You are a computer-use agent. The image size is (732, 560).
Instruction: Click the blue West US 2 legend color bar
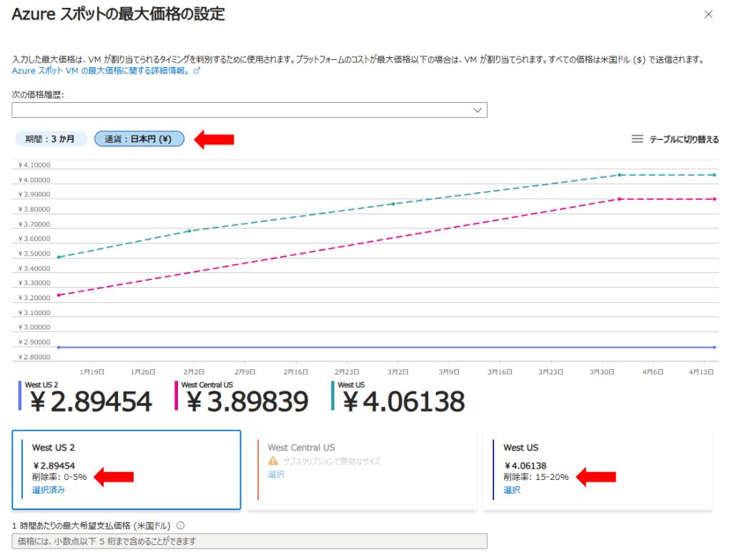coord(19,396)
